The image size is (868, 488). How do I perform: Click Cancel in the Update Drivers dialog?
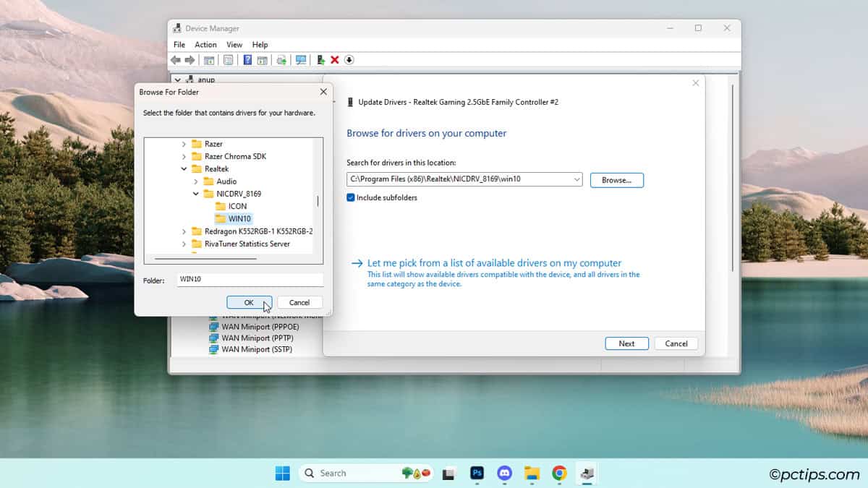[x=676, y=343]
